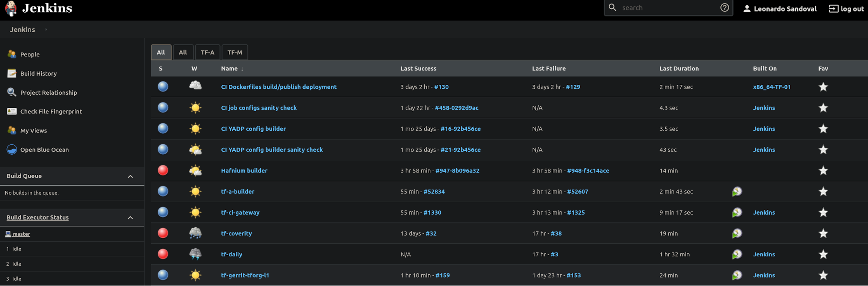868x286 pixels.
Task: Toggle favorite star for tf-coverity
Action: [823, 233]
